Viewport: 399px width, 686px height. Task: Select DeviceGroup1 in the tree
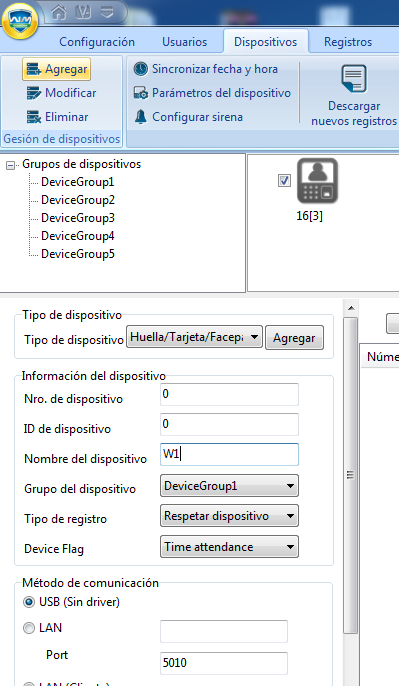tap(77, 182)
